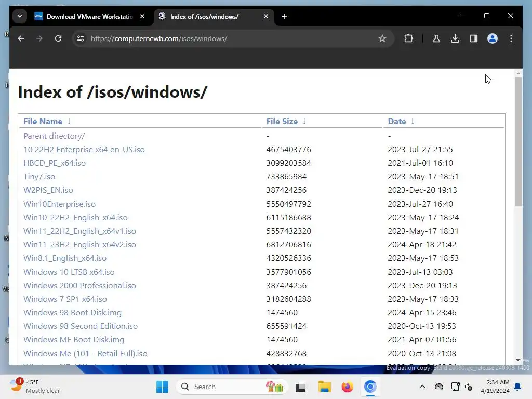Click the Tiny7.iso file link
The height and width of the screenshot is (399, 532).
(x=39, y=177)
